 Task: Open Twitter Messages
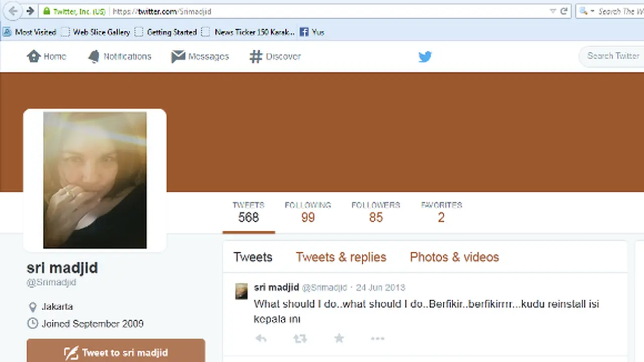coord(200,56)
